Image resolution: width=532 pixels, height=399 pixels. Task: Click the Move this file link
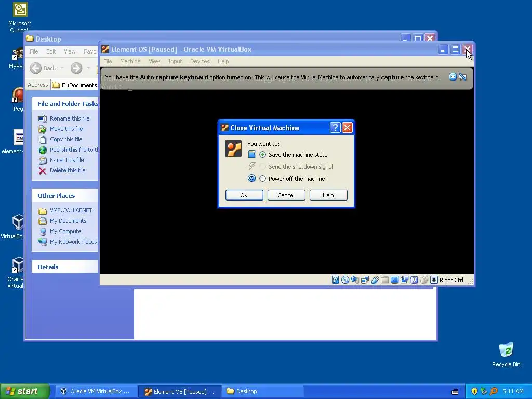[66, 129]
